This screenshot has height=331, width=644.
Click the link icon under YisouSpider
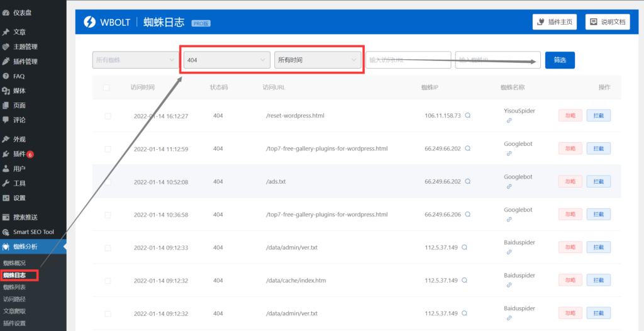pos(509,120)
